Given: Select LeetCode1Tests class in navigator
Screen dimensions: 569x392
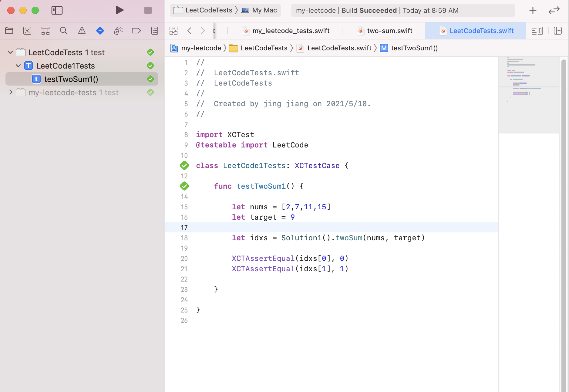Looking at the screenshot, I should (x=82, y=66).
